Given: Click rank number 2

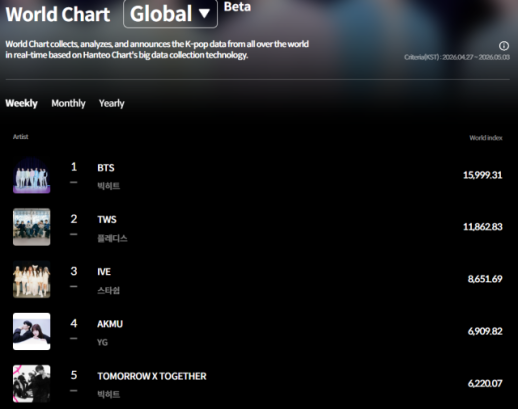Looking at the screenshot, I should [74, 219].
